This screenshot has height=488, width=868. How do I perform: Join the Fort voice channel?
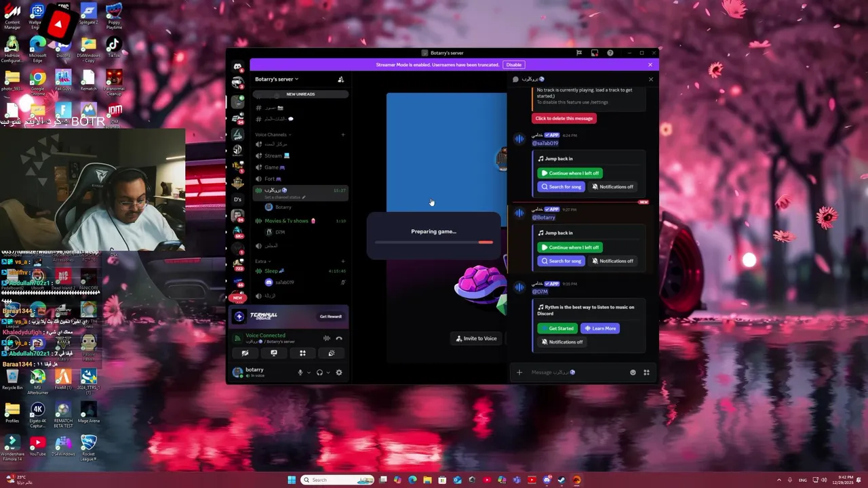[x=300, y=179]
